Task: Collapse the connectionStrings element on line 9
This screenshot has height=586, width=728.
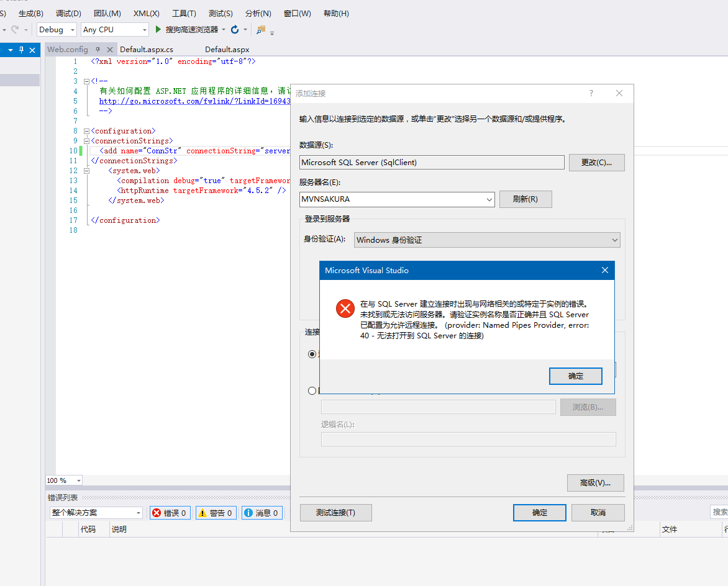Action: click(86, 141)
